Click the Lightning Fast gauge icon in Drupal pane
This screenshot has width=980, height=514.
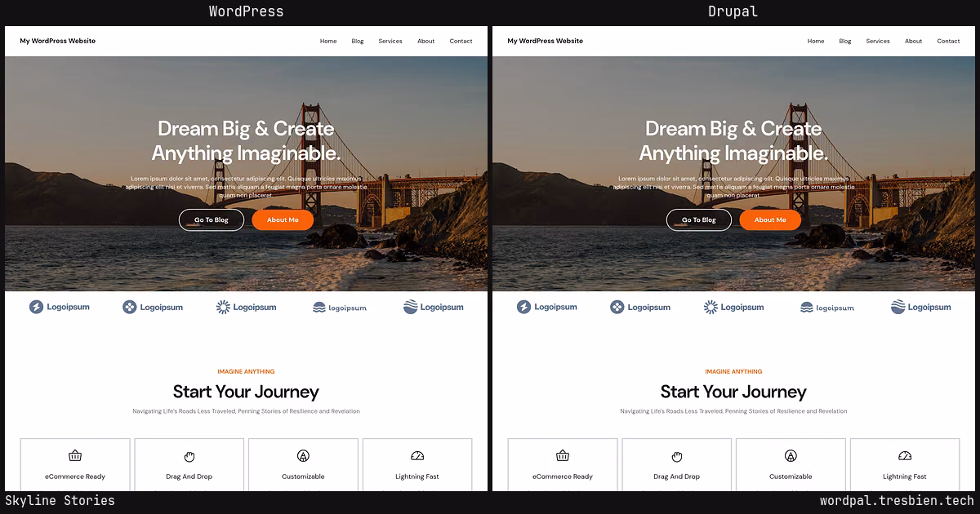click(905, 456)
